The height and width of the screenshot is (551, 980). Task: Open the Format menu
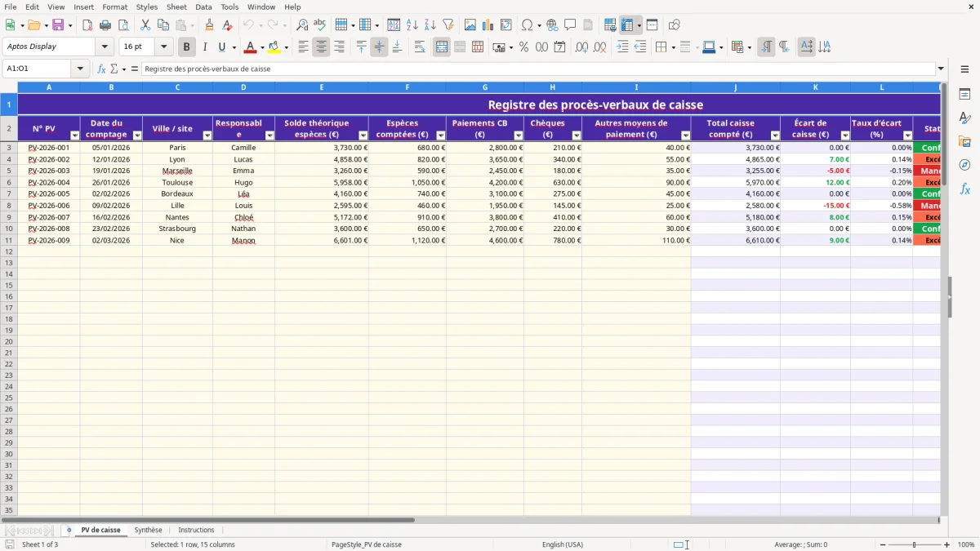click(114, 7)
